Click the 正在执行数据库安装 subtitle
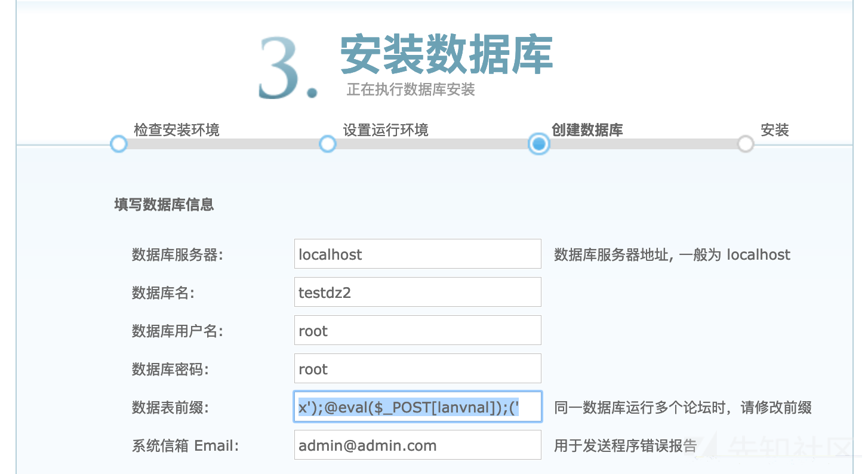Viewport: 868px width, 474px height. (x=411, y=90)
